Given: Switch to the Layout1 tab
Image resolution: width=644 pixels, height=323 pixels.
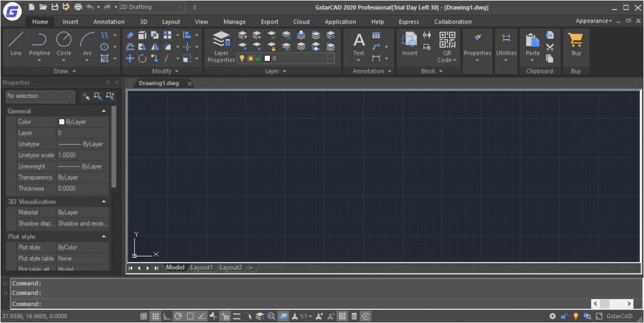Looking at the screenshot, I should coord(201,267).
